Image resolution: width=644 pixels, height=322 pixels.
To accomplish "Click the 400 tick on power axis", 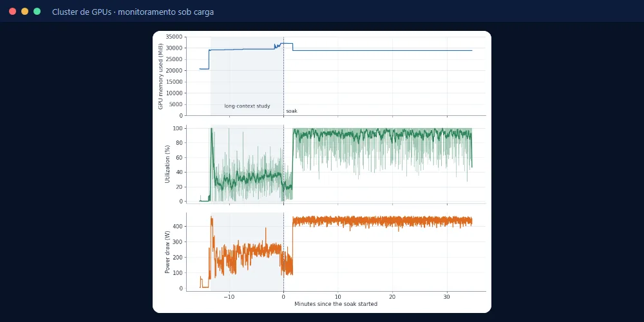I will pyautogui.click(x=178, y=226).
